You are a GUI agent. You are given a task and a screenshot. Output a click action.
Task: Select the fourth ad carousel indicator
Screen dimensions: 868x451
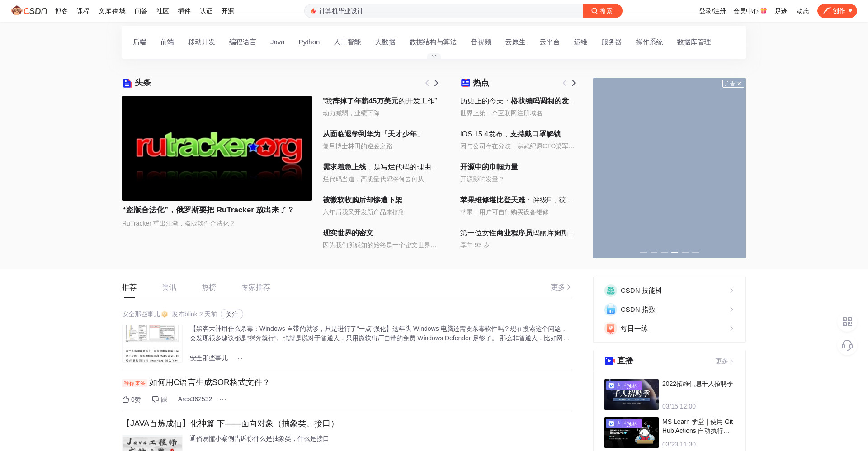pyautogui.click(x=675, y=252)
